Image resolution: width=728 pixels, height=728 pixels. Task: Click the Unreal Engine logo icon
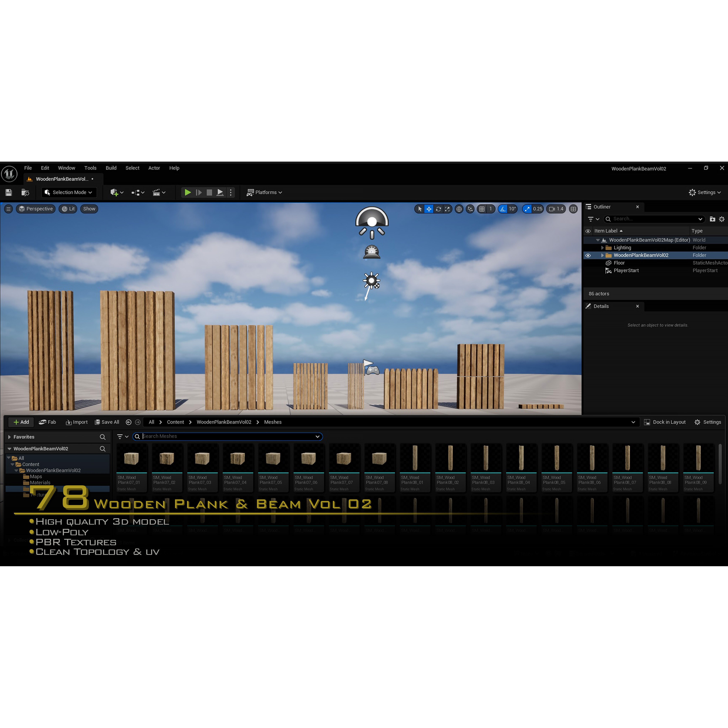[x=9, y=174]
